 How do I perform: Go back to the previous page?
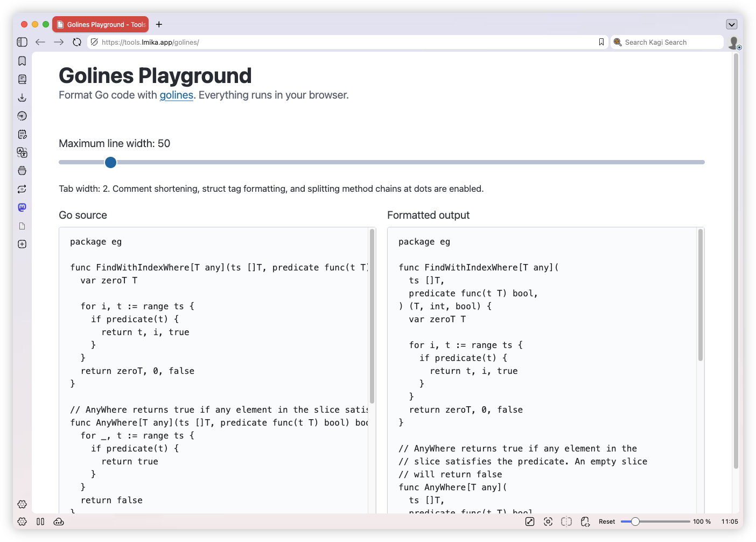(40, 42)
